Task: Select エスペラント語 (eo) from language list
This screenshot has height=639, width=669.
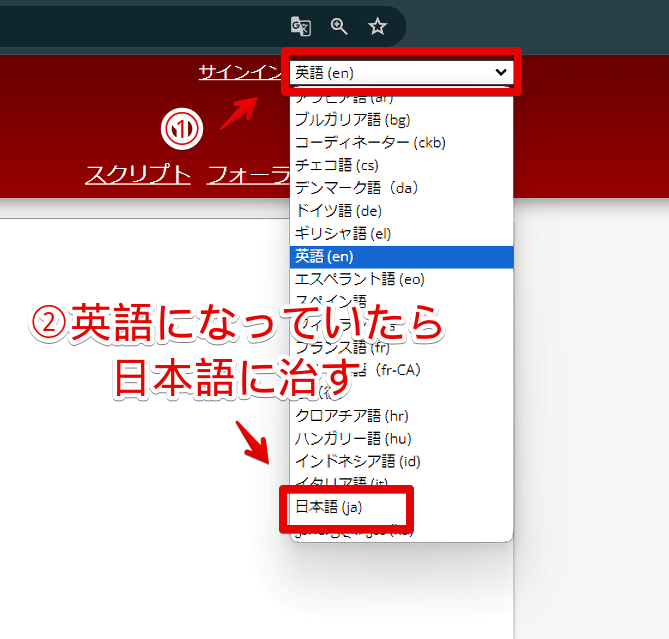Action: pos(401,279)
